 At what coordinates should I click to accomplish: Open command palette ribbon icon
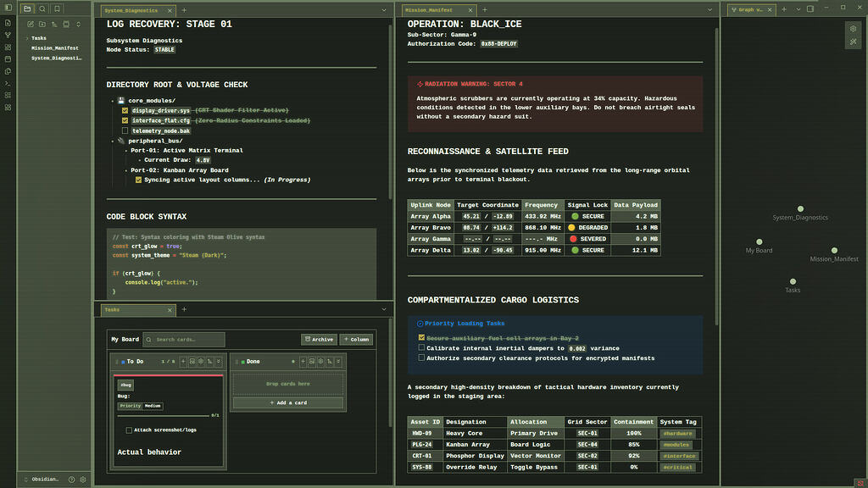(x=8, y=84)
